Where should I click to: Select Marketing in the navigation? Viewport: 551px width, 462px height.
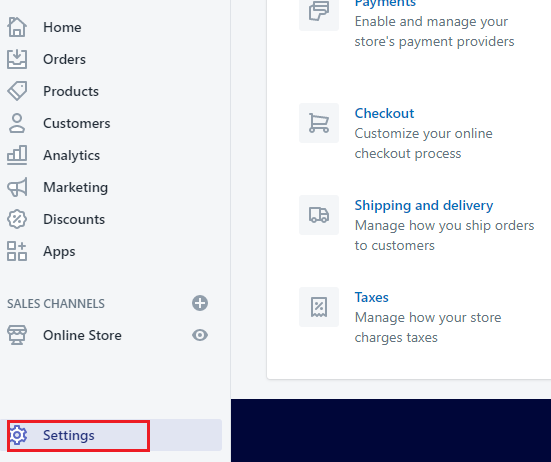(x=75, y=187)
